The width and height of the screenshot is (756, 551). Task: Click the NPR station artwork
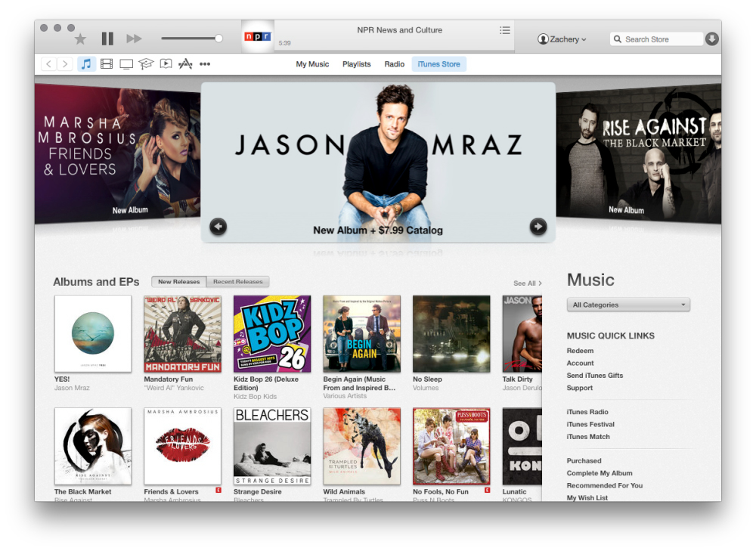(x=258, y=36)
